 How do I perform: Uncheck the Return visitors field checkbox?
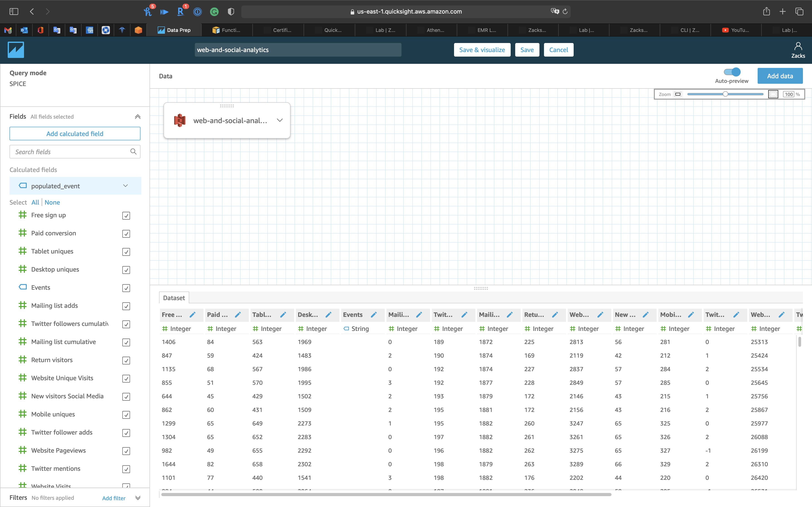[126, 361]
